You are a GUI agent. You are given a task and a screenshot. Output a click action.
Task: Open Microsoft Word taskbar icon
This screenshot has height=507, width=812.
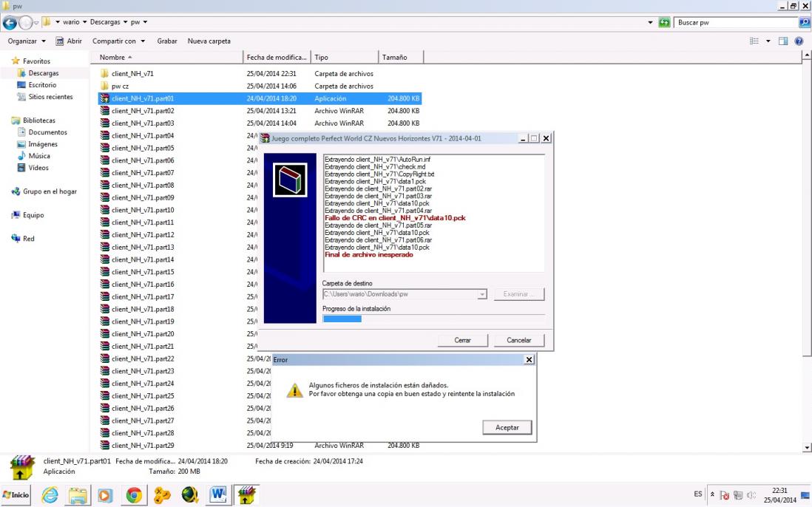click(x=218, y=495)
